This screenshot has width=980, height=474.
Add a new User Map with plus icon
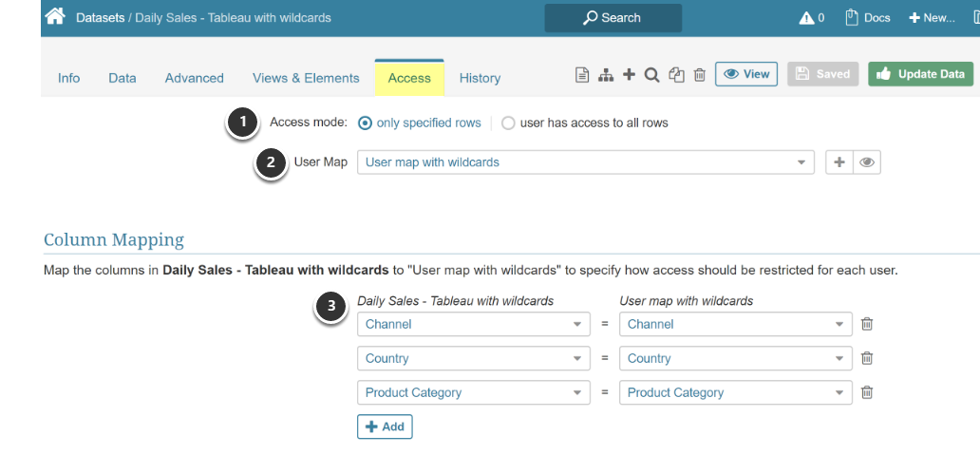839,162
